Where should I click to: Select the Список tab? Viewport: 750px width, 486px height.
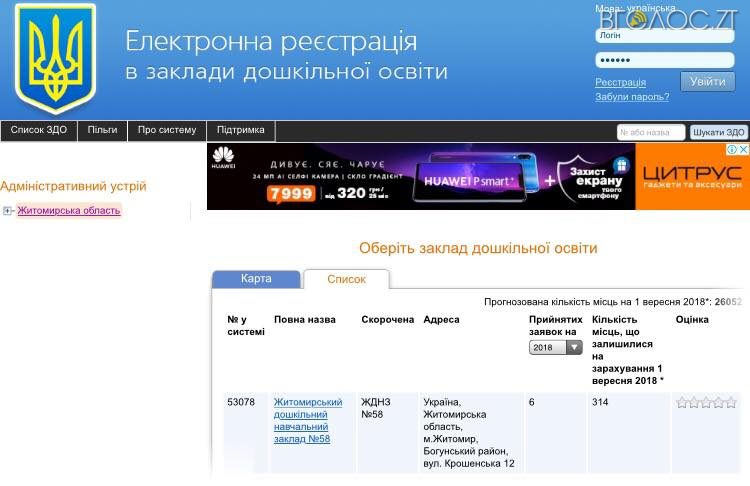coord(346,280)
